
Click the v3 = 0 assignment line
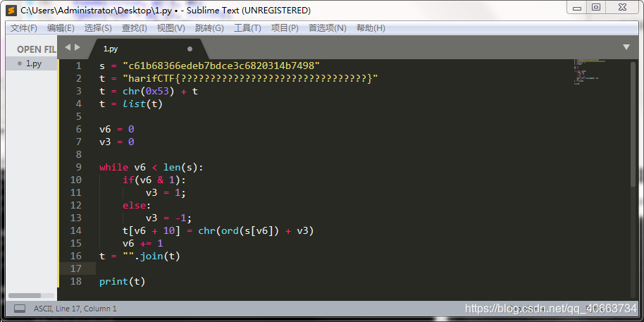click(x=117, y=142)
